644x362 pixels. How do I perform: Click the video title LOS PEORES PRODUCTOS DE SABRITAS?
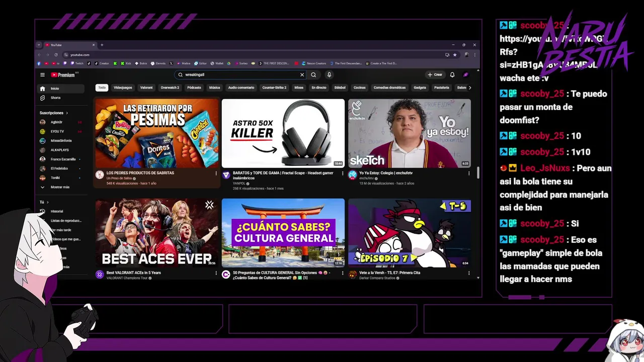(140, 173)
